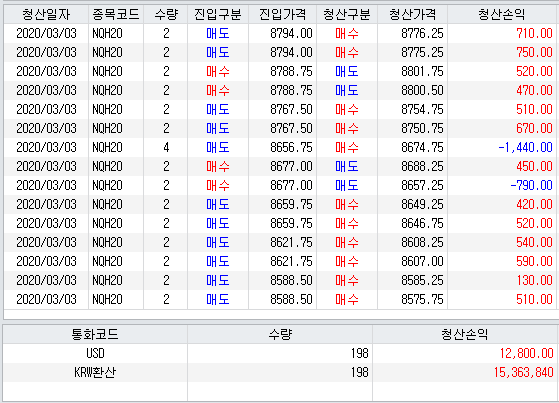Screen dimensions: 559x403
Task: Sort by 청산일자 column header
Action: pyautogui.click(x=46, y=14)
